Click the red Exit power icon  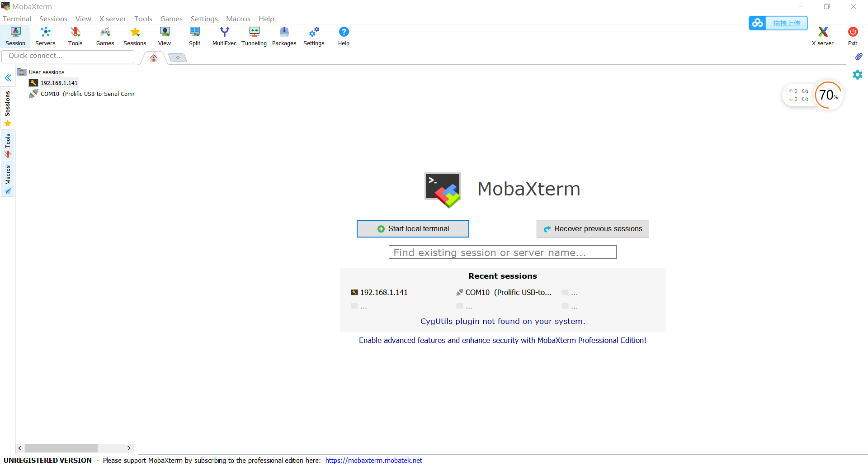tap(853, 36)
